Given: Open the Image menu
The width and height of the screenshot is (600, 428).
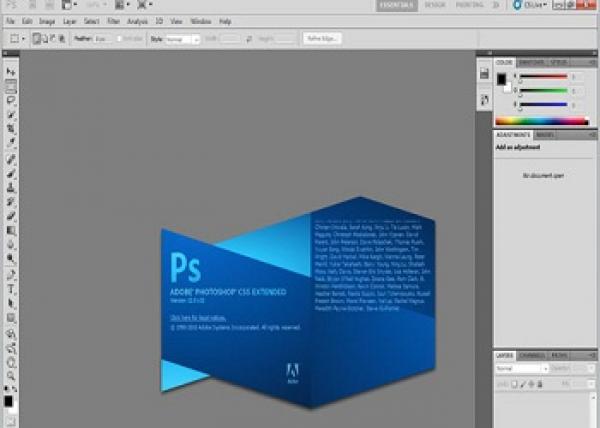Looking at the screenshot, I should tap(47, 21).
